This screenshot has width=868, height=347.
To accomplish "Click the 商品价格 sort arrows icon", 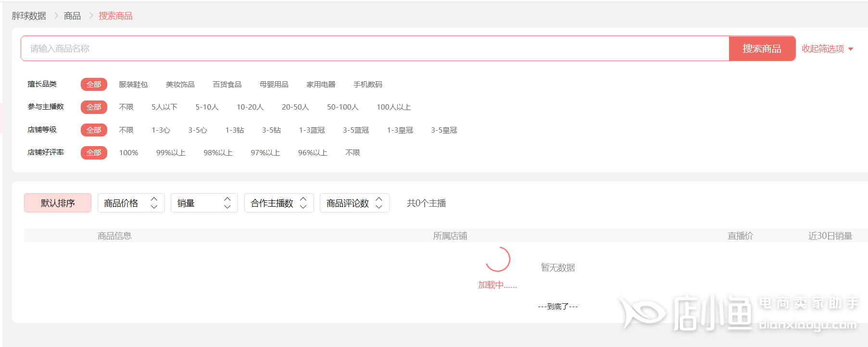I will pos(154,203).
